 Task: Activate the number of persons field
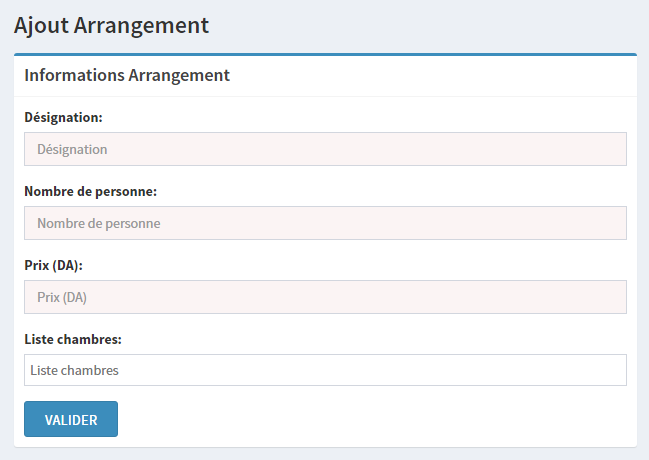tap(325, 223)
